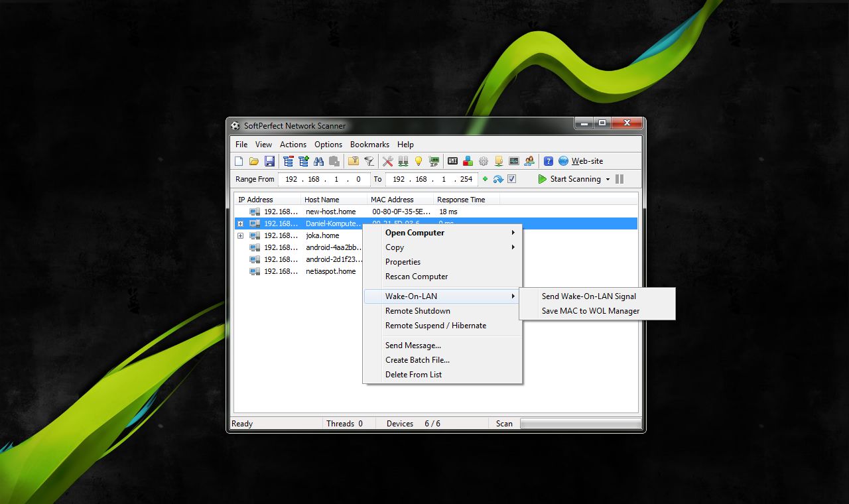Click the collapse all tree icon
Viewport: 849px width, 504px height.
288,161
